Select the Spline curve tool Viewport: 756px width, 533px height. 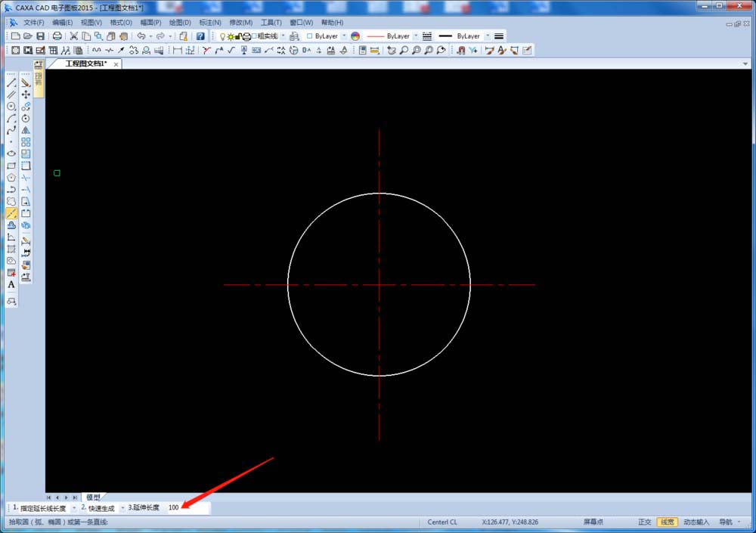click(11, 130)
